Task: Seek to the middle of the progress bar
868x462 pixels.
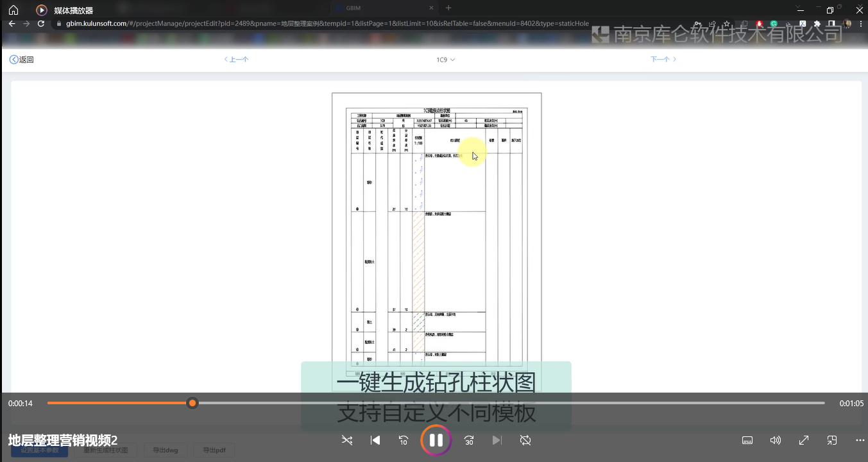Action: 436,403
